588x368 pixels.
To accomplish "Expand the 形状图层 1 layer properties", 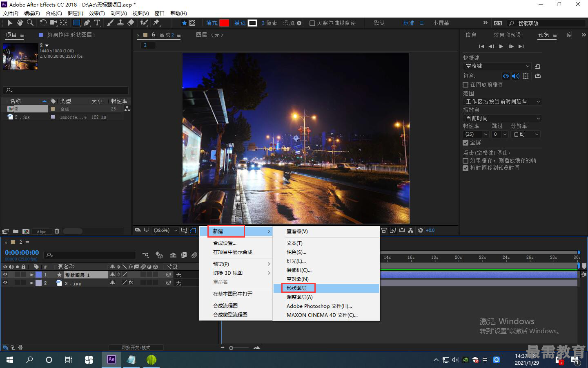I will (32, 275).
